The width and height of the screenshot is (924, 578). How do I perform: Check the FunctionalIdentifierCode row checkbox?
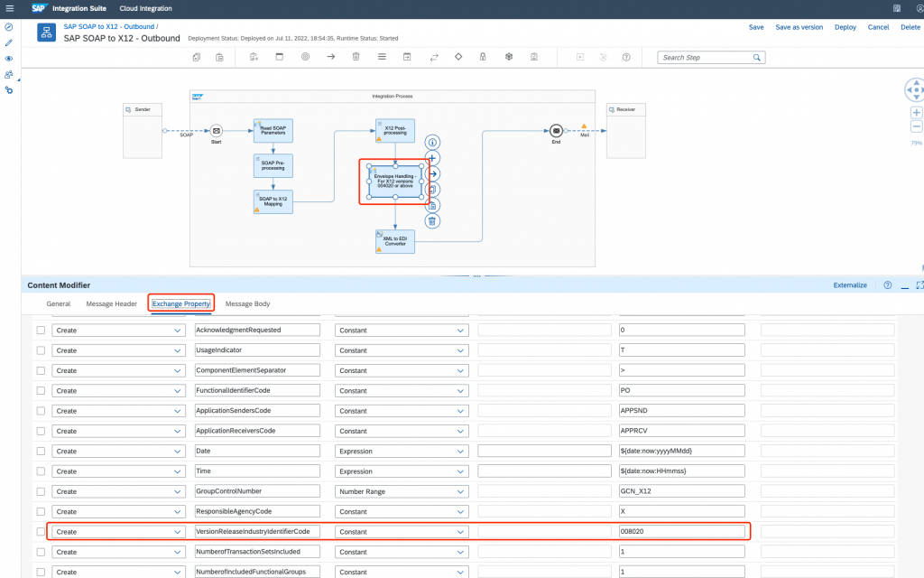click(x=41, y=390)
